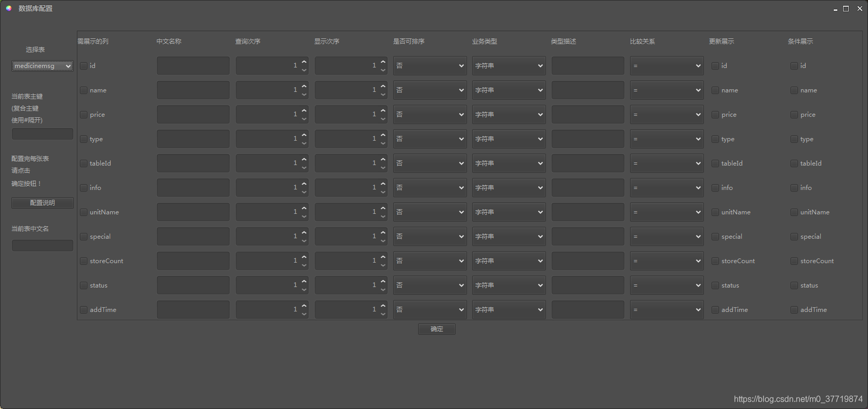Open 业务类型 dropdown for tableId row

coord(509,163)
